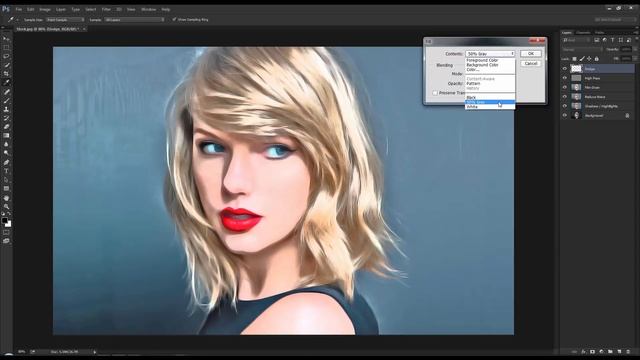Screen dimensions: 640x360
Task: Select the Background layer thumbnail
Action: 576,116
